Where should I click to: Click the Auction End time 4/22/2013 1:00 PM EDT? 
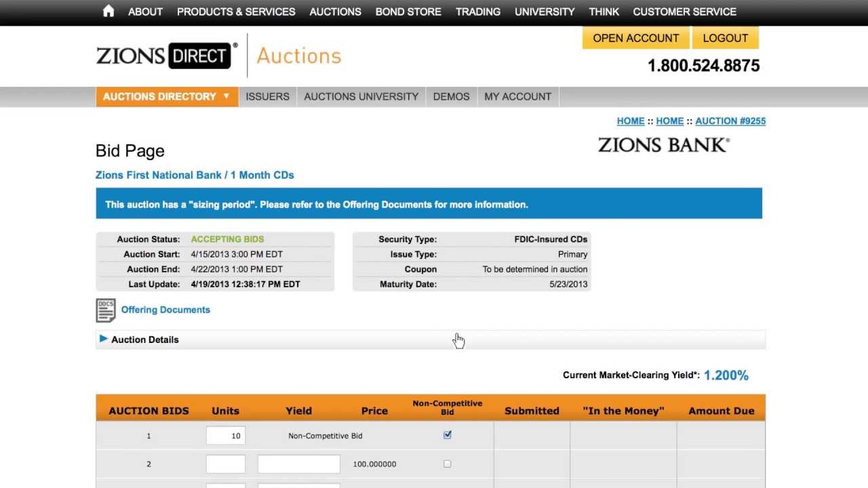click(x=237, y=270)
